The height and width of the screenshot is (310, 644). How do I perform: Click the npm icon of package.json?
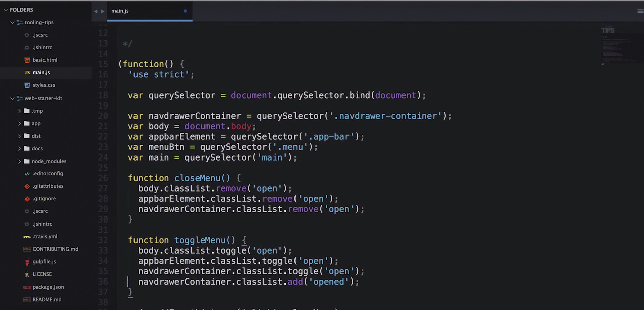27,287
